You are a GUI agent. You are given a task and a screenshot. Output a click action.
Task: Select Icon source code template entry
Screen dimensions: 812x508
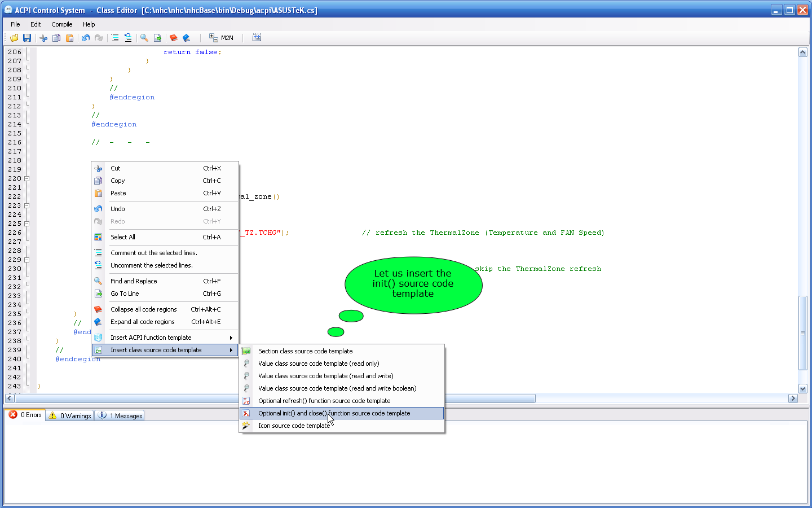click(x=294, y=426)
